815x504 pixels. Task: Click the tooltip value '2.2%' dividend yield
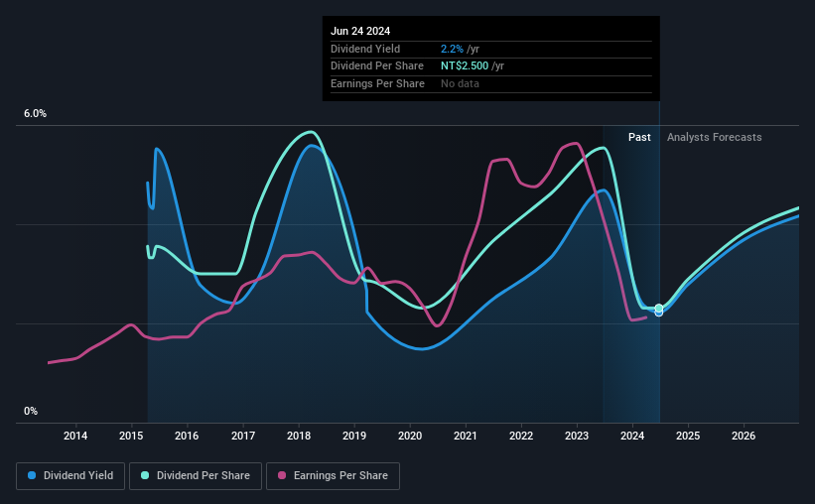(452, 49)
